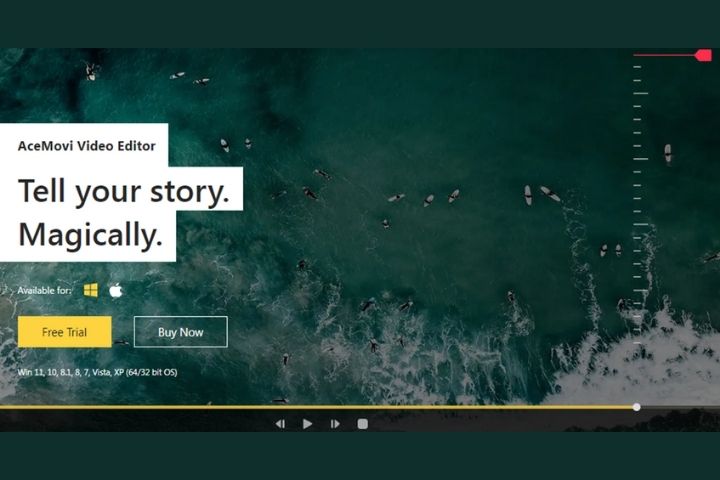Select the Apple macOS platform icon

116,290
